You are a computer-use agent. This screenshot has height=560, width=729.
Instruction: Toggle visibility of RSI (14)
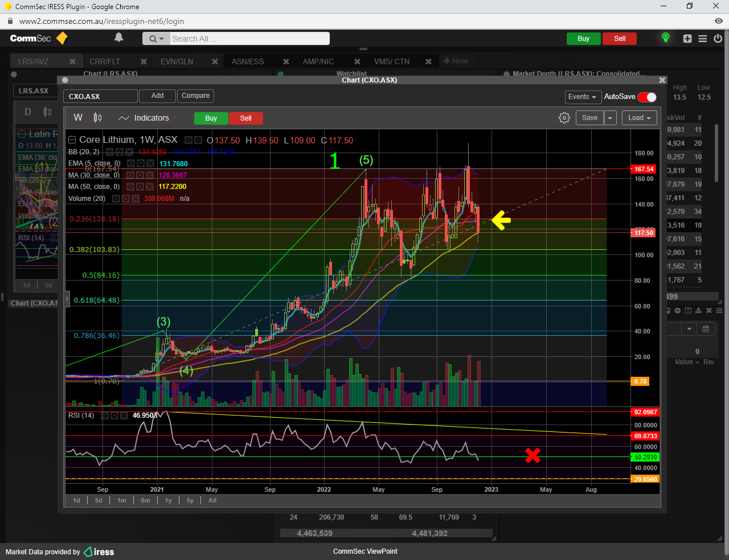pos(105,415)
